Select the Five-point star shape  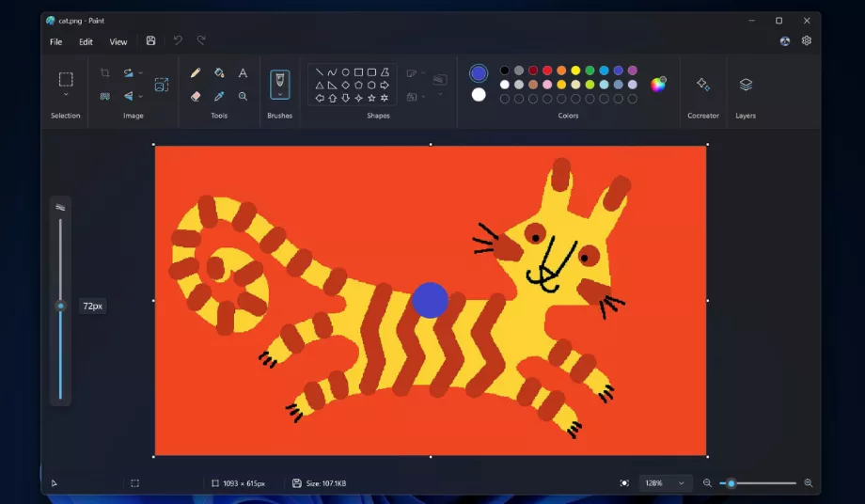coord(371,98)
